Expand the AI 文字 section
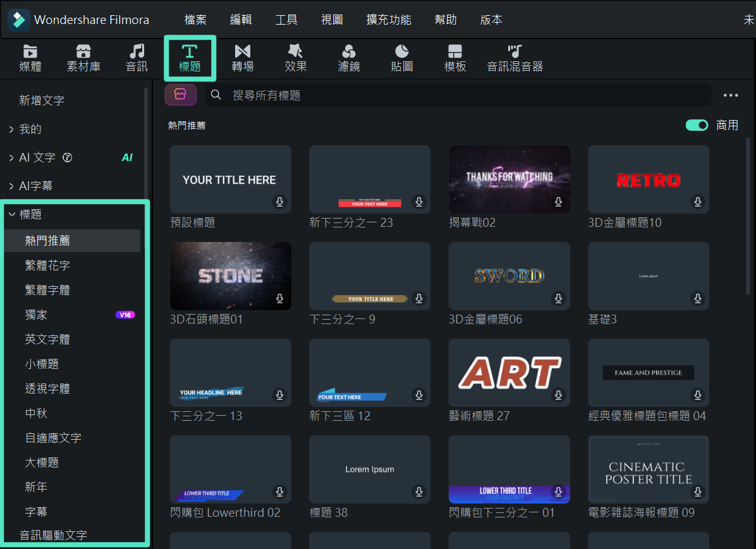 pyautogui.click(x=11, y=157)
